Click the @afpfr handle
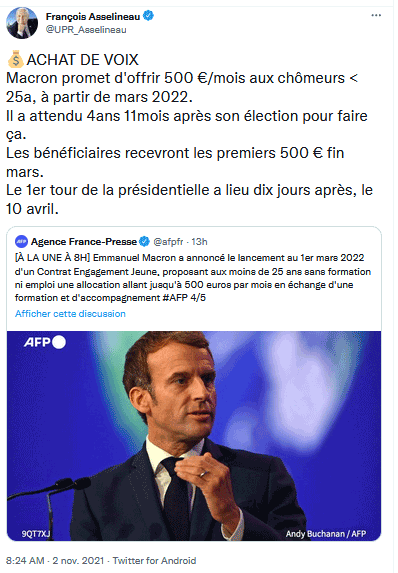This screenshot has height=573, width=398. tap(168, 242)
